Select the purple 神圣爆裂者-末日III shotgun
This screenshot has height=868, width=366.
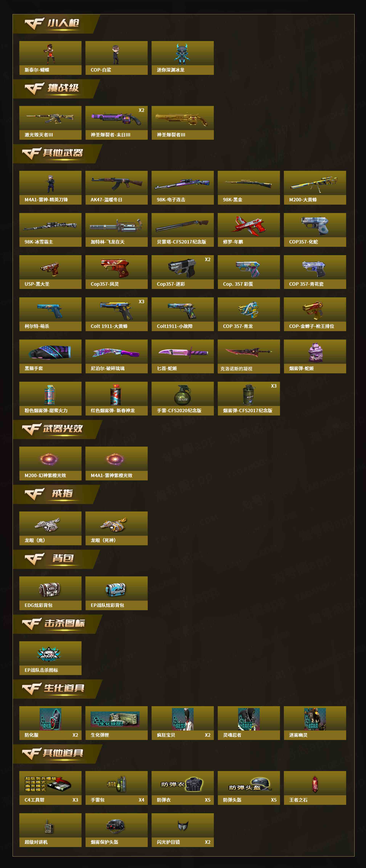coord(116,123)
